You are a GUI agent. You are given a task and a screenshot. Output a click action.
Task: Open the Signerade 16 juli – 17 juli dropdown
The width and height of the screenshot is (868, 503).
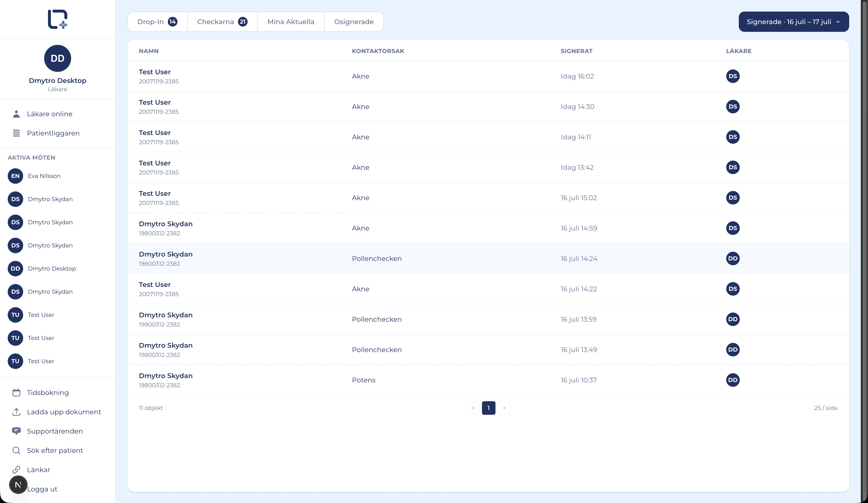tap(793, 22)
